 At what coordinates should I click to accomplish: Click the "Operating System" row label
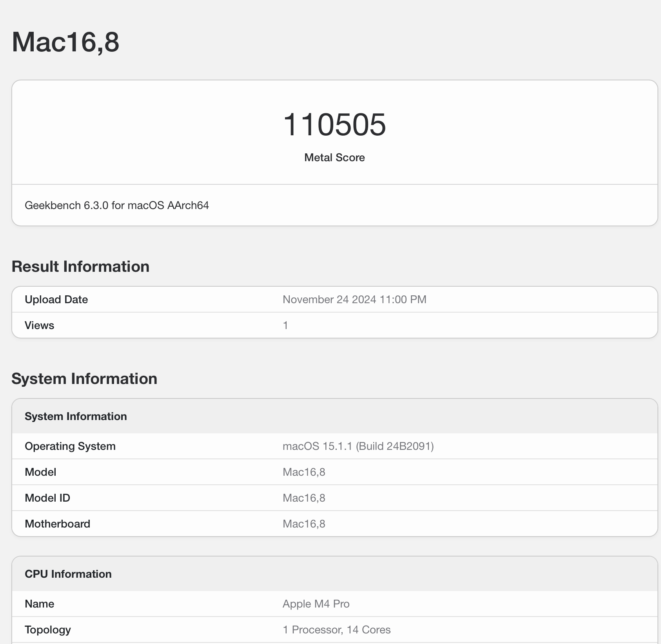click(70, 446)
